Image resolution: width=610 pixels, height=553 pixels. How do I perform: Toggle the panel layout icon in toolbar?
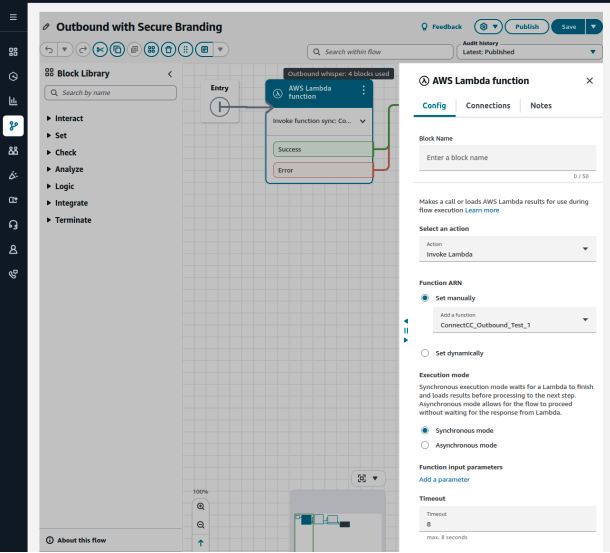point(204,49)
